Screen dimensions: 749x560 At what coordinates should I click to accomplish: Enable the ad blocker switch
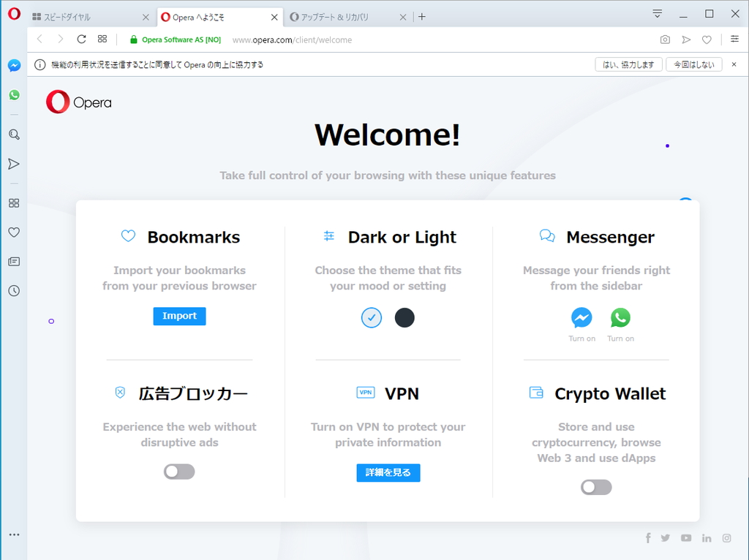179,472
